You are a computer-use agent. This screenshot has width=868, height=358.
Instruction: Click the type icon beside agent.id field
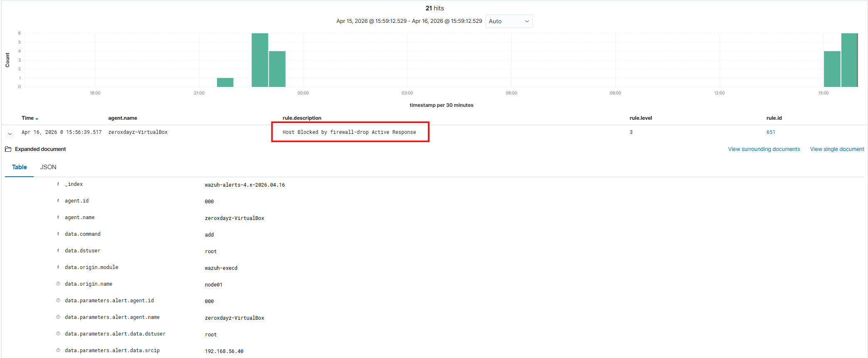[58, 200]
